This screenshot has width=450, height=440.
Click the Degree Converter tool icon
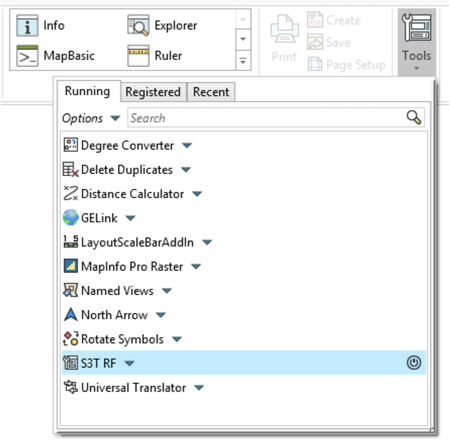coord(70,145)
